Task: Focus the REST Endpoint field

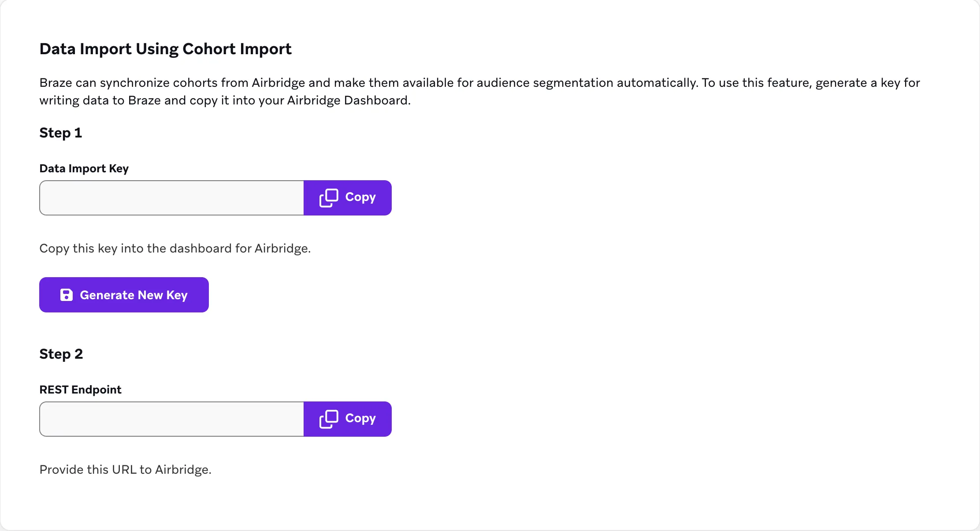Action: (x=172, y=419)
